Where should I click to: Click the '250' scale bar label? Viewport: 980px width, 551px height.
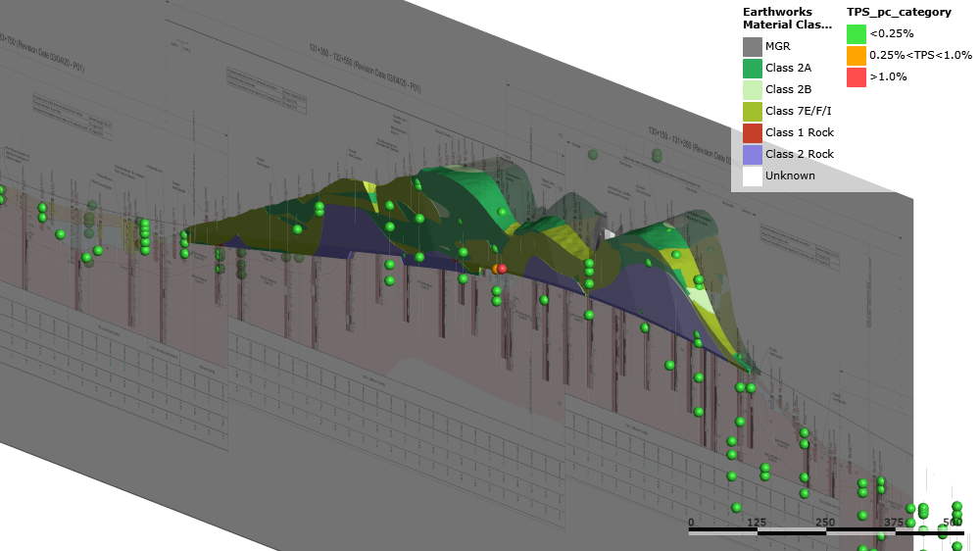(x=825, y=523)
